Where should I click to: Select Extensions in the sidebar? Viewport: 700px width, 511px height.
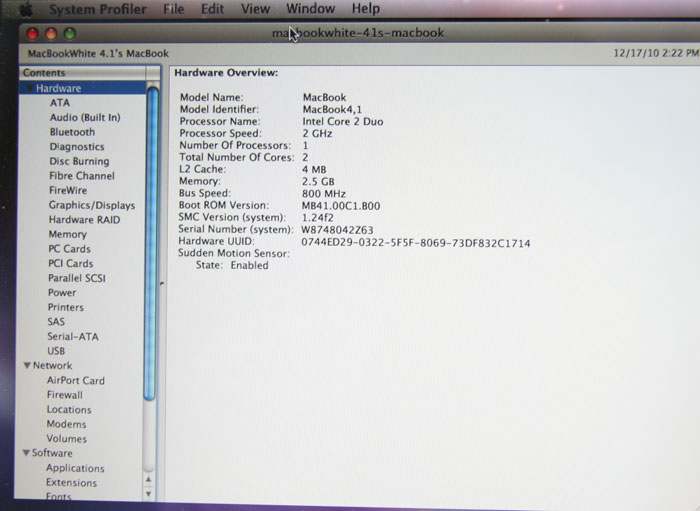pos(71,483)
